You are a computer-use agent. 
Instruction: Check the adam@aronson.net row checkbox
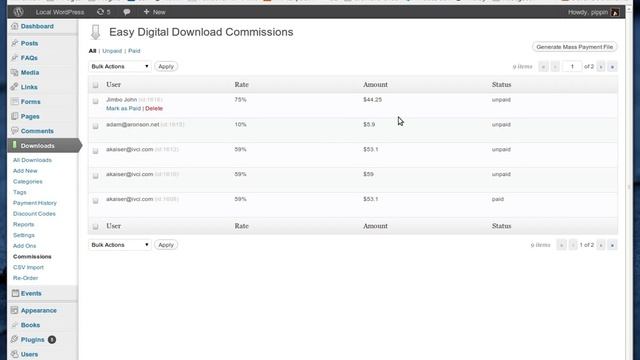tap(96, 126)
